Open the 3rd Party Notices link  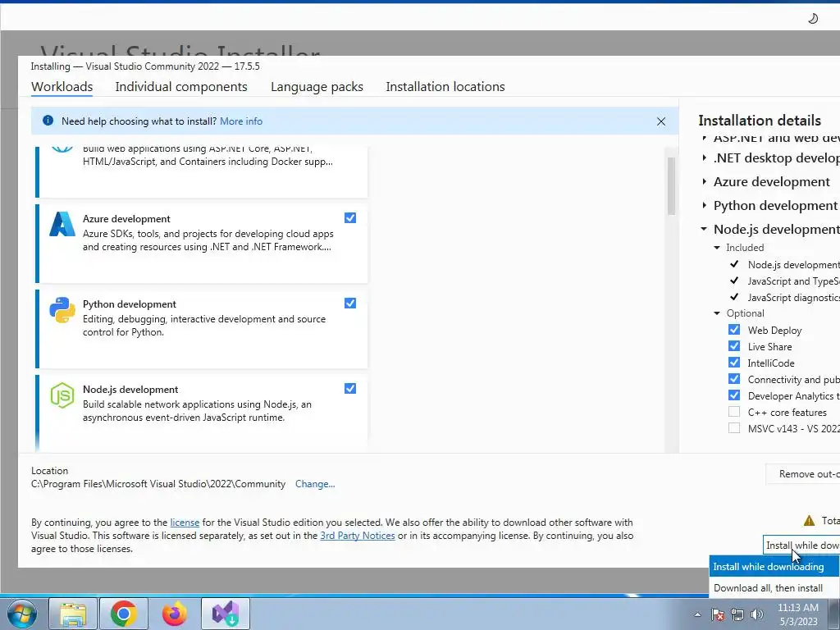pos(358,536)
